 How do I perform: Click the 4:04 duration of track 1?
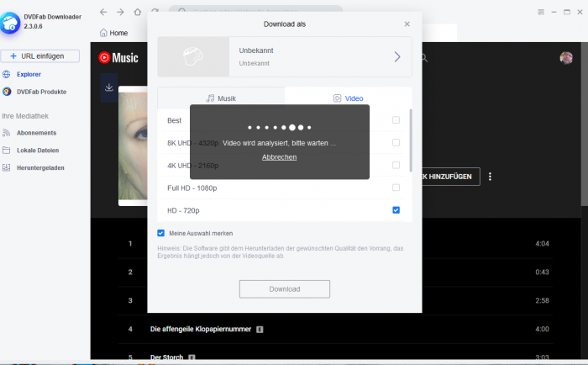542,244
